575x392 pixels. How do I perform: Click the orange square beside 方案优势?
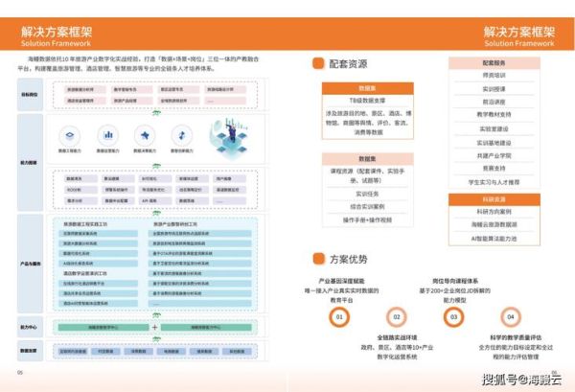(x=319, y=259)
